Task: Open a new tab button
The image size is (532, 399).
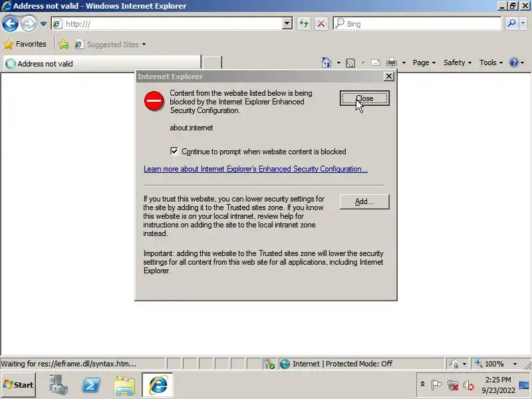Action: pyautogui.click(x=211, y=64)
